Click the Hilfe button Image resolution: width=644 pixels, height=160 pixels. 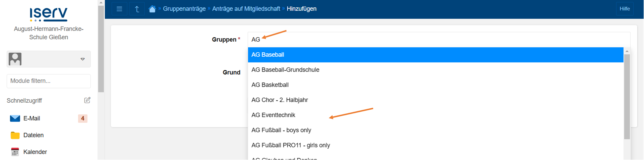click(625, 9)
